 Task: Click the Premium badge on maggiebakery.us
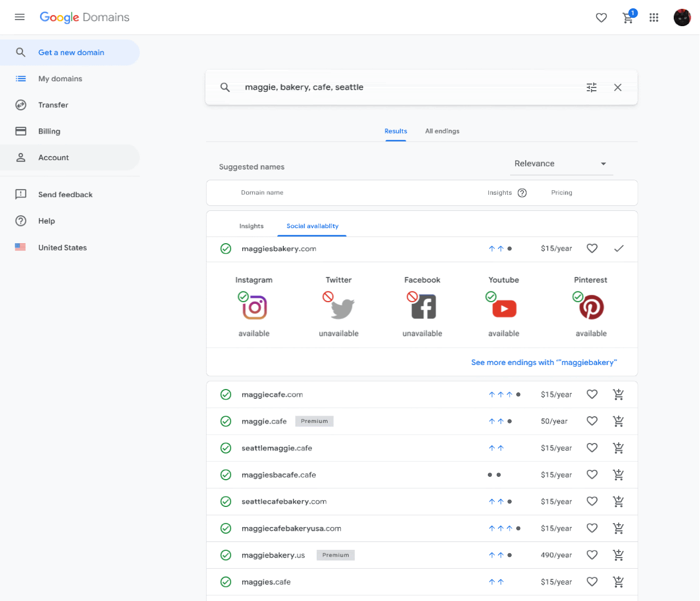[x=335, y=555]
